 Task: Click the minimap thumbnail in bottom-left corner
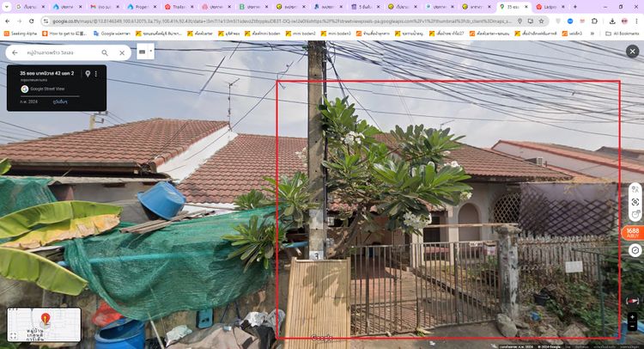point(44,326)
